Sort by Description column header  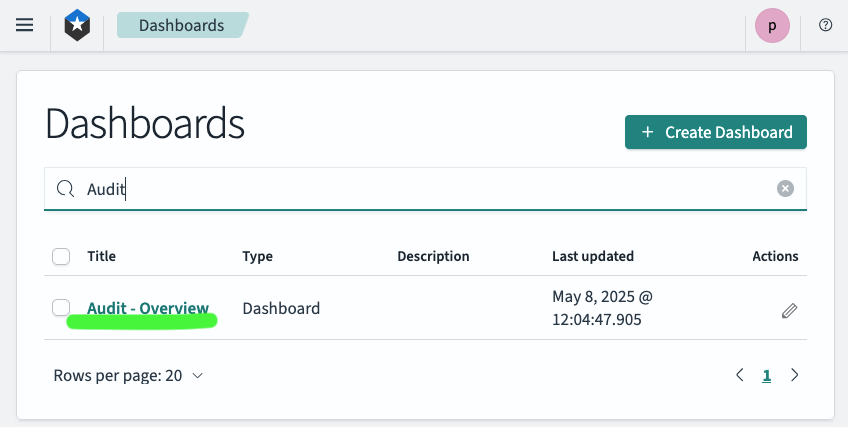(x=433, y=256)
